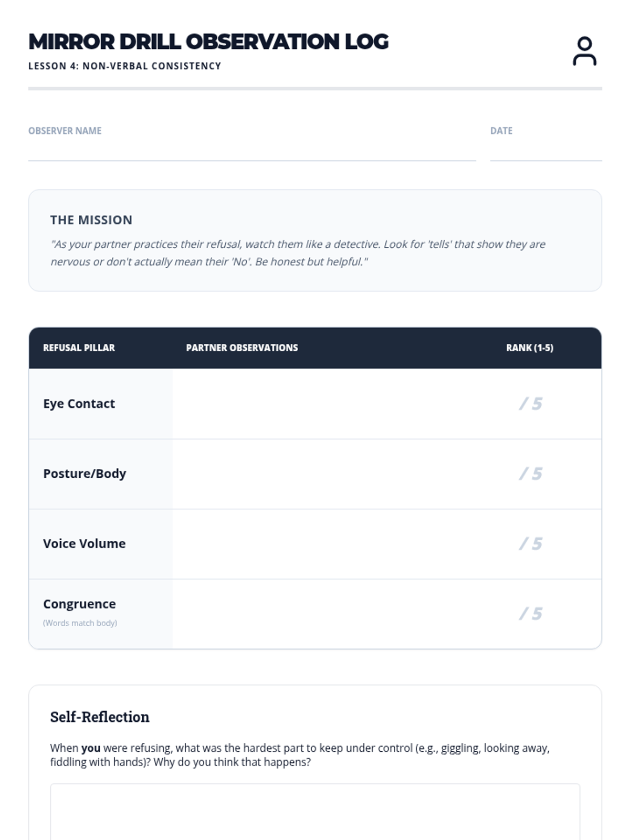Click the Words match body subtitle

80,623
